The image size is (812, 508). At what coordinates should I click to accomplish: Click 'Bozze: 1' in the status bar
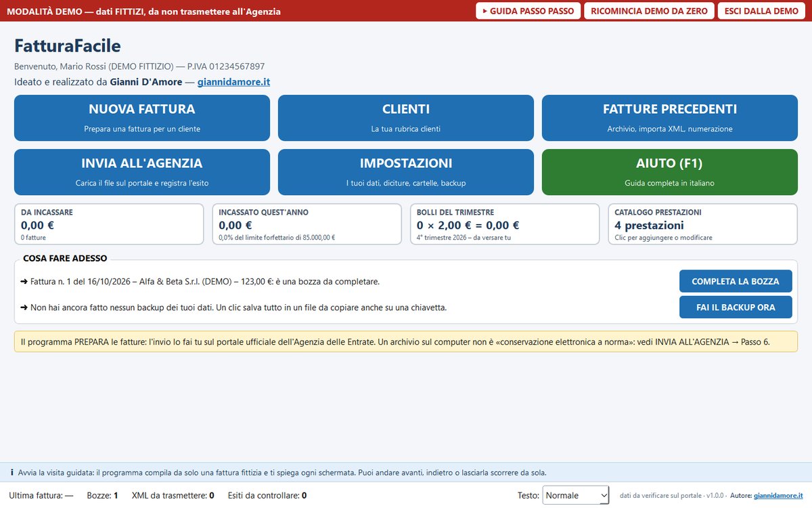click(x=102, y=496)
